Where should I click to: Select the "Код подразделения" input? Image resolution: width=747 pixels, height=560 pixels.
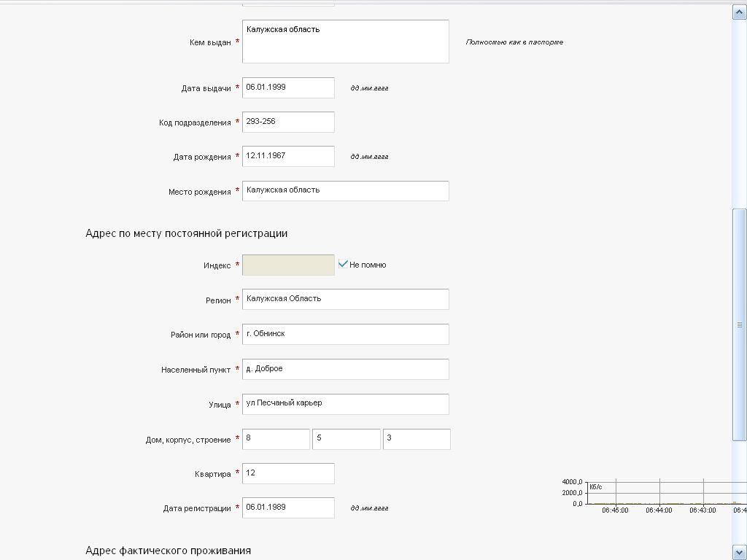coord(288,122)
